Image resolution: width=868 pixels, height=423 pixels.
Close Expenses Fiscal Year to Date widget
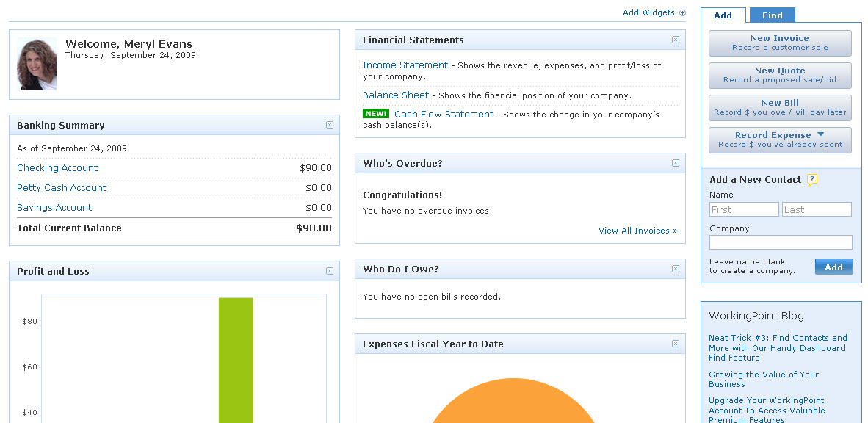[676, 344]
